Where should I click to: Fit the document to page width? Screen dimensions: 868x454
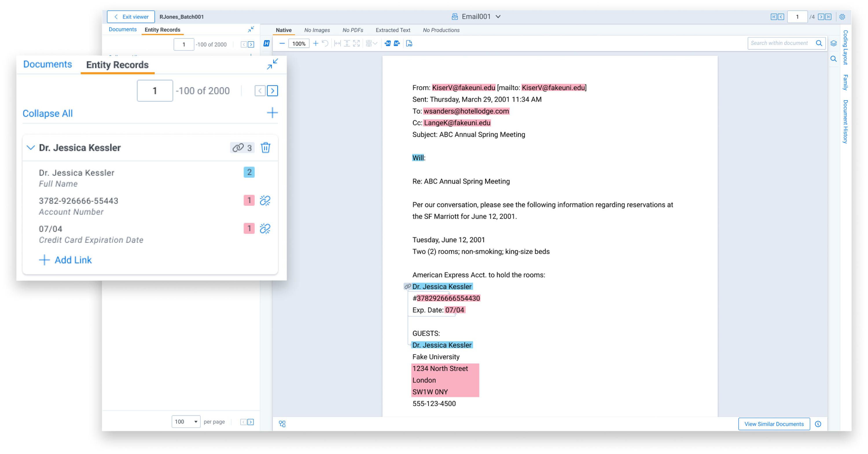point(337,43)
